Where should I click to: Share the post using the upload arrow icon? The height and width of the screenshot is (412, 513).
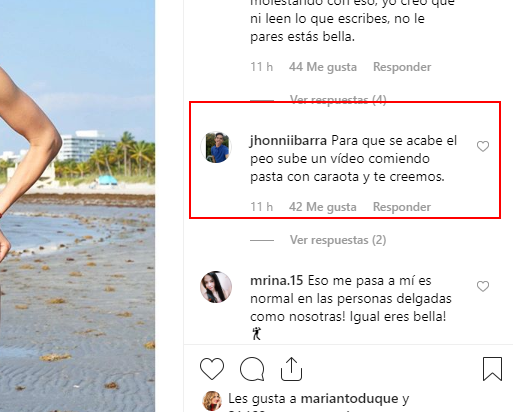point(292,369)
